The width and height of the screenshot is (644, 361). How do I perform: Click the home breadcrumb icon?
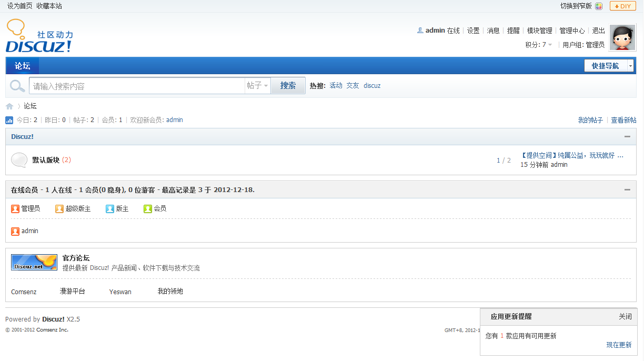pyautogui.click(x=9, y=106)
